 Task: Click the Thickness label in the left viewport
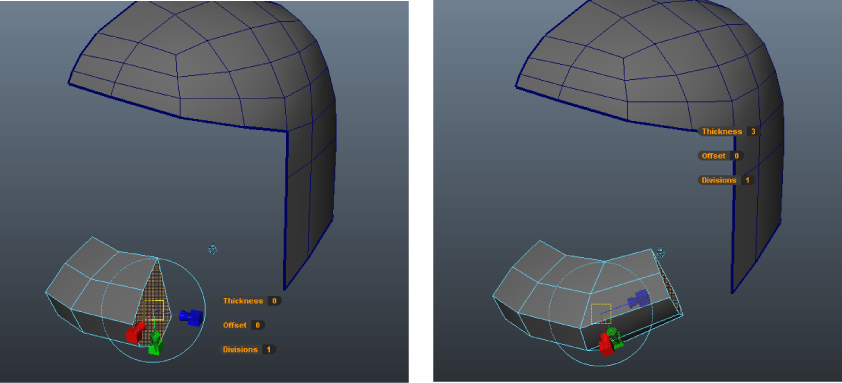(243, 301)
